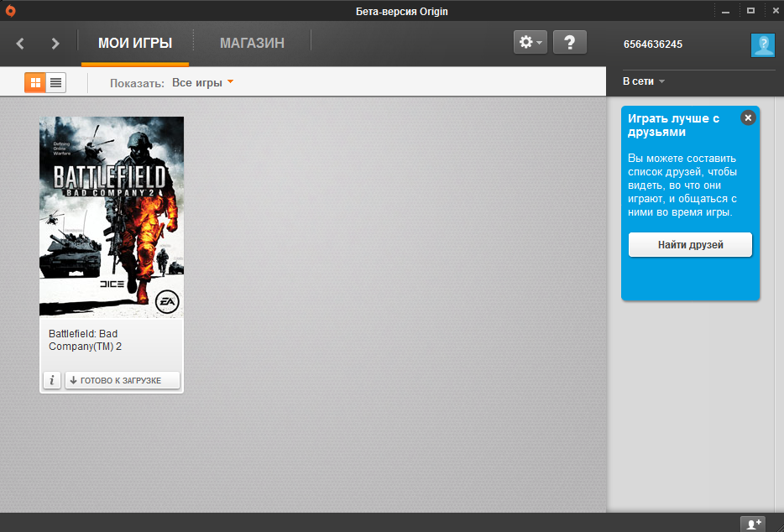Click the Battlefield: Bad Company(TM) 2 title
784x532 pixels.
(85, 340)
